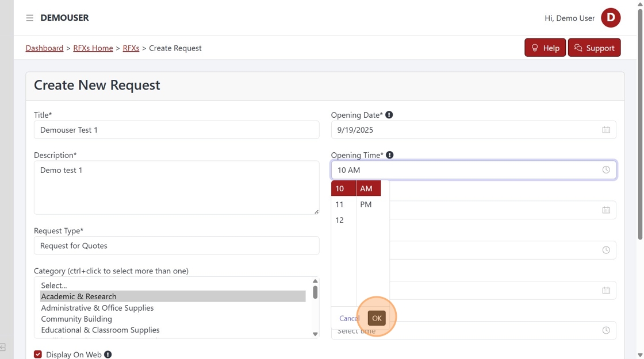Cancel the time picker selection
This screenshot has height=359, width=644.
click(349, 318)
